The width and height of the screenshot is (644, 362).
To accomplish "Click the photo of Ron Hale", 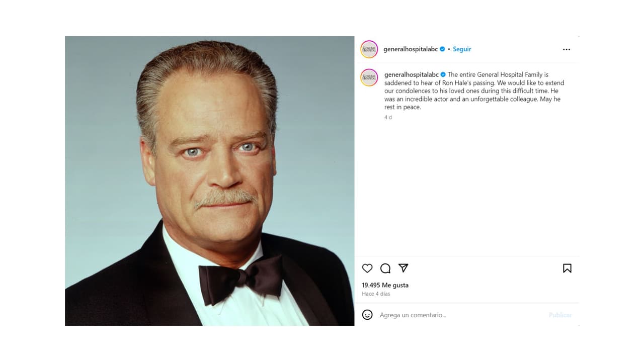I will pos(209,180).
